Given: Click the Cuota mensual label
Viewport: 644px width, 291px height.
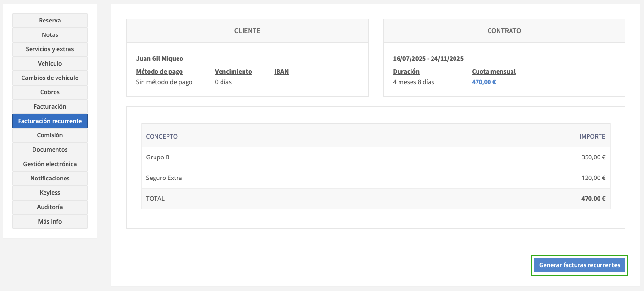Looking at the screenshot, I should [x=494, y=72].
